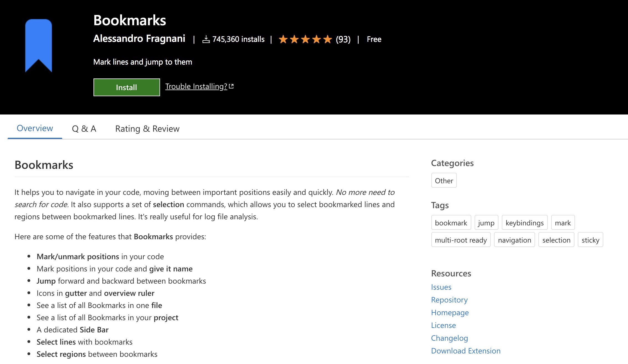Viewport: 628px width, 364px height.
Task: Click the second star rating icon
Action: pos(294,39)
